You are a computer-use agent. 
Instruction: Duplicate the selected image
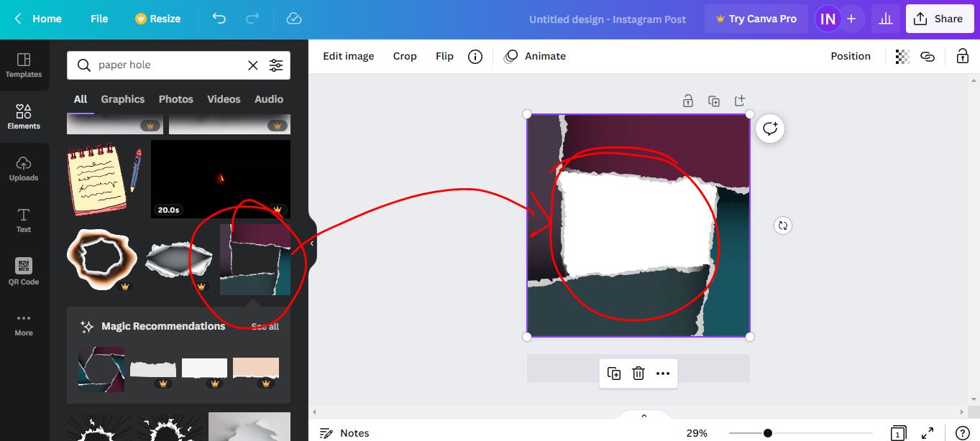(x=613, y=373)
